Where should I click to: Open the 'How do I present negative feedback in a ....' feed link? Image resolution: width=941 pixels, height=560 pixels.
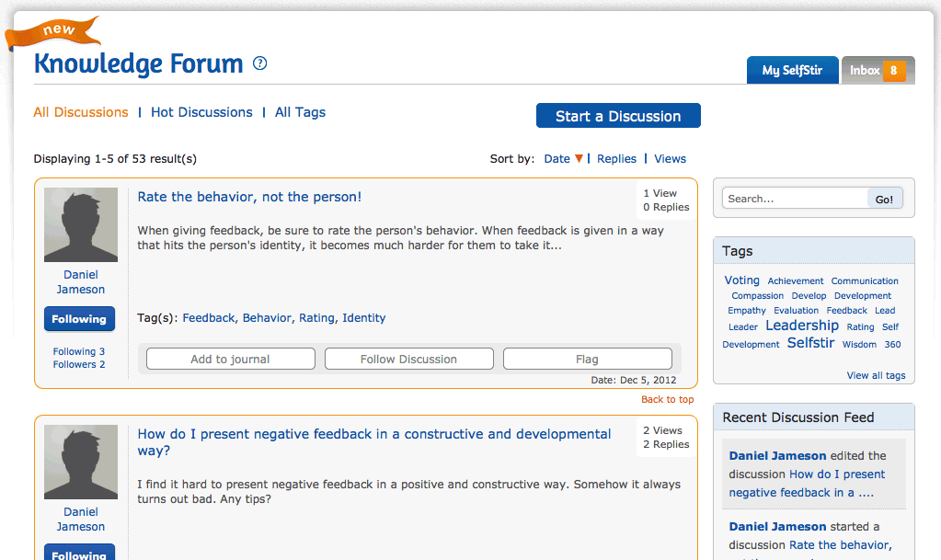coord(807,483)
